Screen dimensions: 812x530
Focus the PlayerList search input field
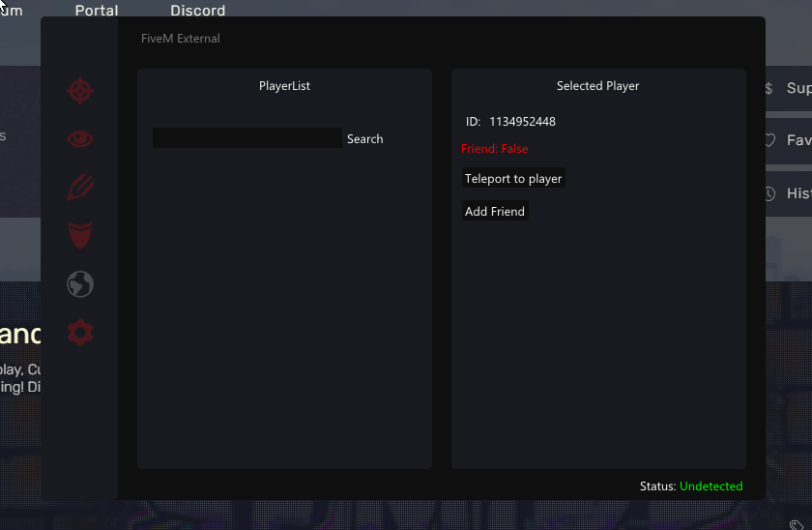tap(247, 138)
